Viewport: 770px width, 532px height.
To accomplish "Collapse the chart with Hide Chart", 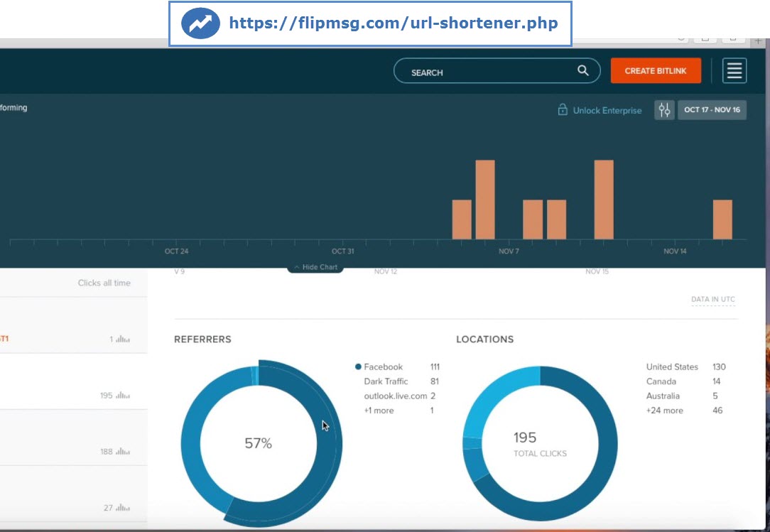I will [x=315, y=267].
